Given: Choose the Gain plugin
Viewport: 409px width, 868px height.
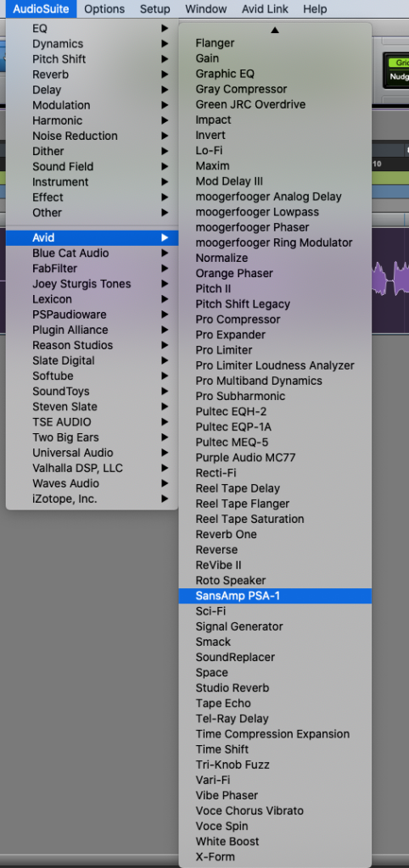Looking at the screenshot, I should coord(275,58).
